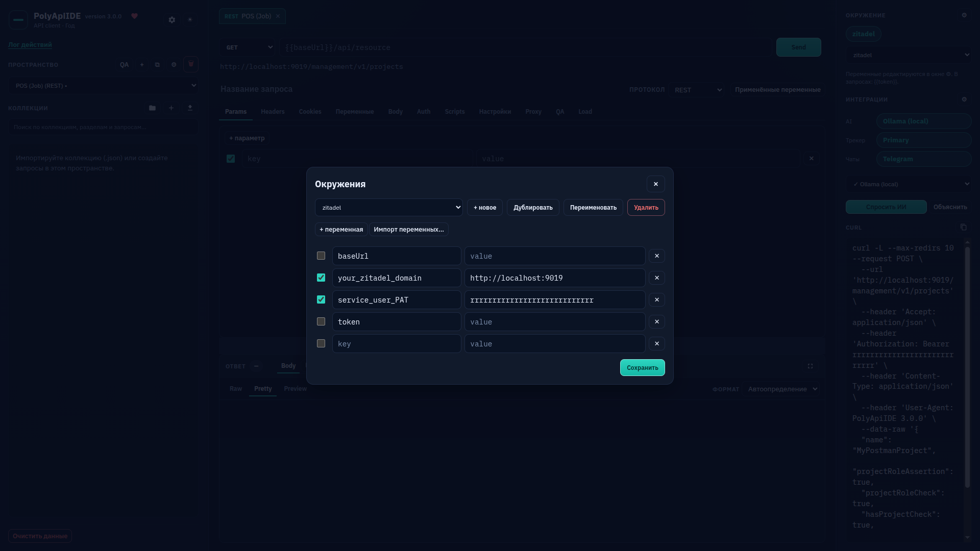Close the Окружения dialog with X
The height and width of the screenshot is (551, 980).
pos(655,184)
